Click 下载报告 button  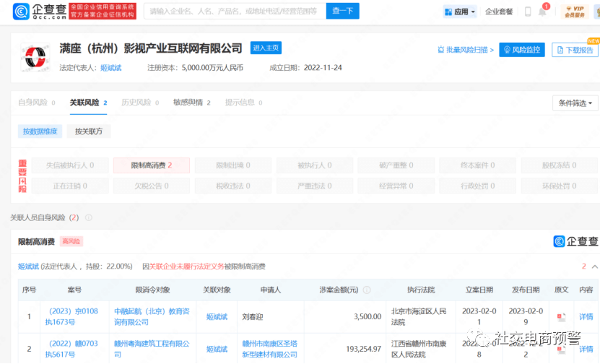coord(575,50)
